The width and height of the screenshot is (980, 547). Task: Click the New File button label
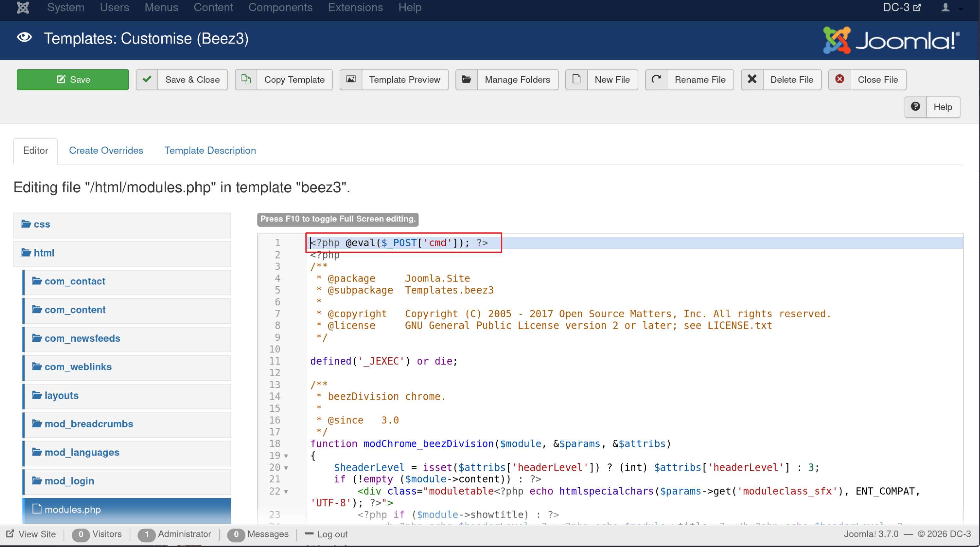(612, 80)
